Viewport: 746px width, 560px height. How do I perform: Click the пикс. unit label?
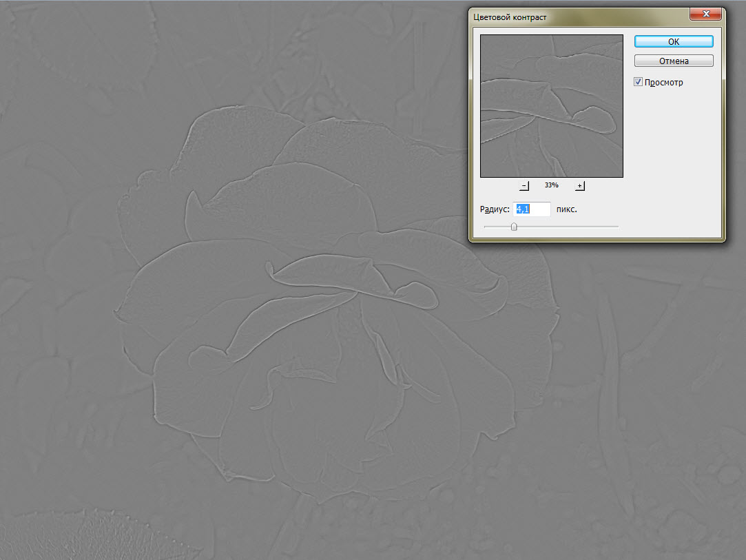pos(567,209)
